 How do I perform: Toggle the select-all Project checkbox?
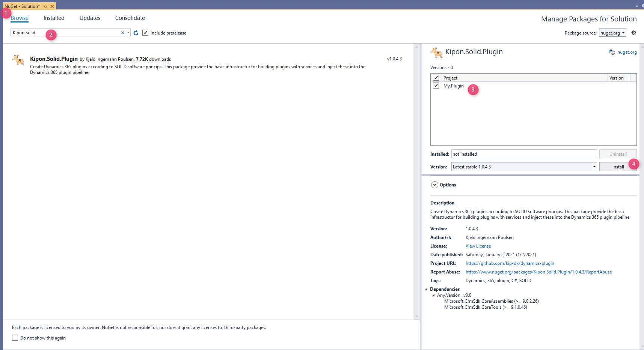pyautogui.click(x=436, y=78)
